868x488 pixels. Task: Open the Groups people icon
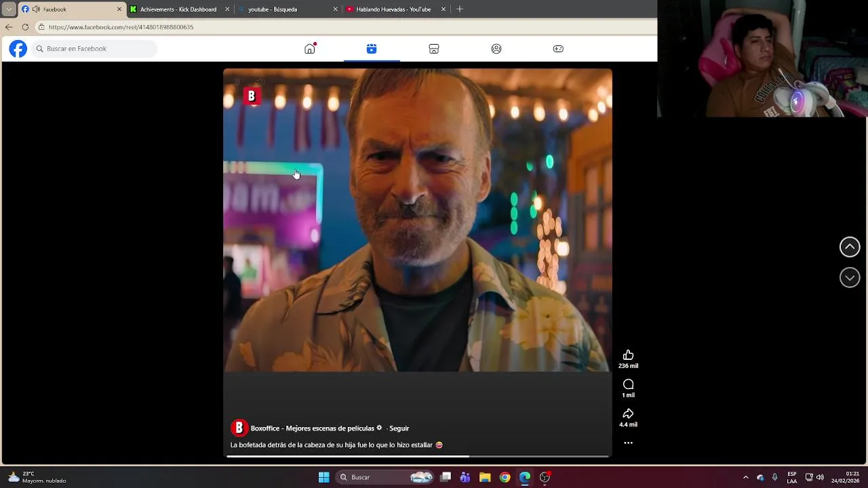tap(496, 49)
